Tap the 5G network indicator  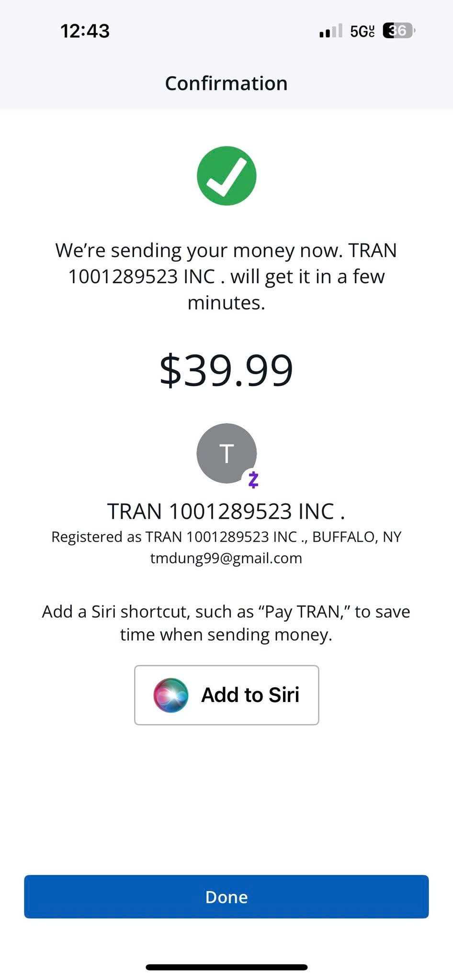pos(362,31)
